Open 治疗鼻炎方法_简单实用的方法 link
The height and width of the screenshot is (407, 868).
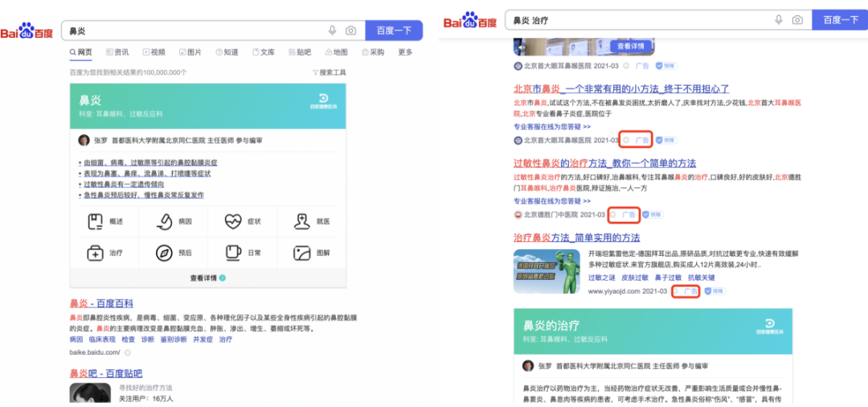(x=577, y=237)
